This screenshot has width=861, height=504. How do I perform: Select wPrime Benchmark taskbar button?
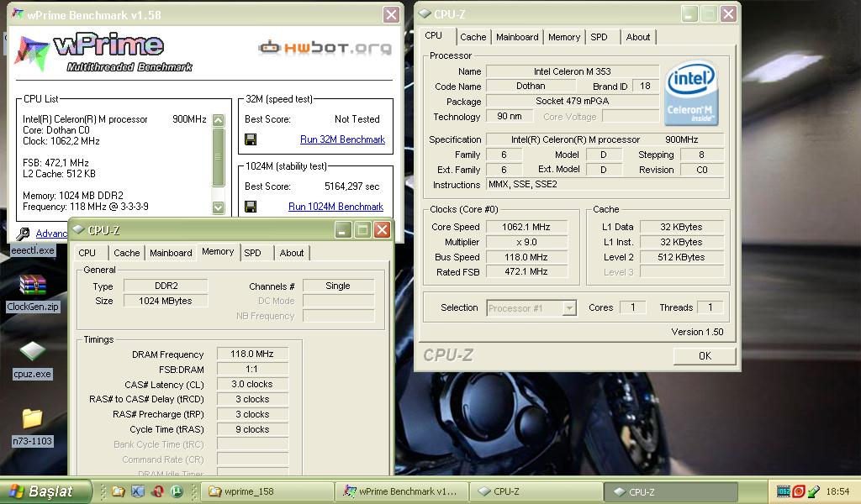pos(403,491)
